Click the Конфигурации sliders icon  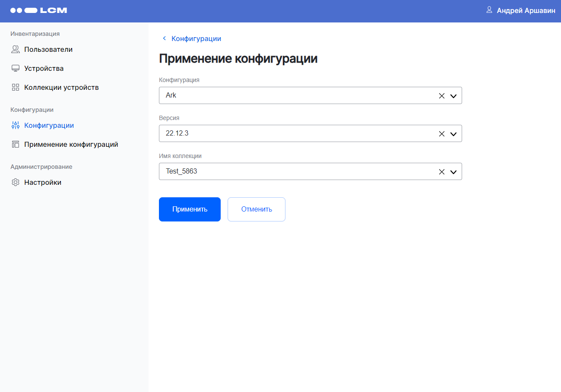16,125
